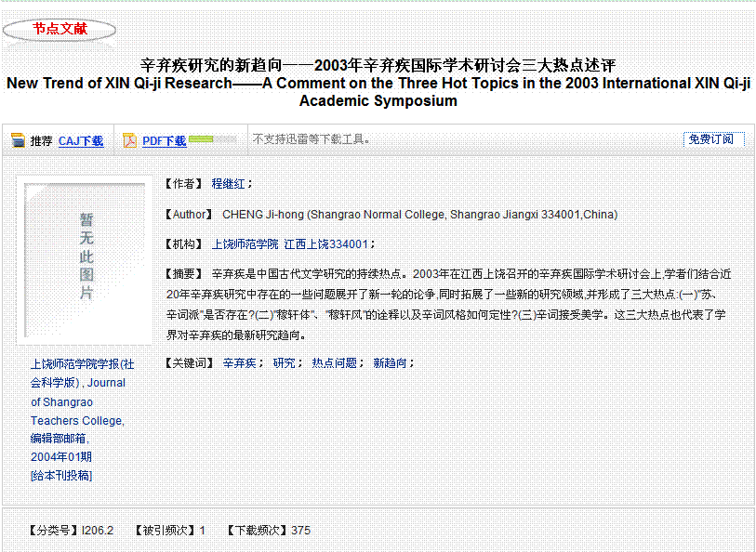Viewport: 756px width, 552px height.
Task: Click the CAJ下载 link
Action: click(81, 141)
